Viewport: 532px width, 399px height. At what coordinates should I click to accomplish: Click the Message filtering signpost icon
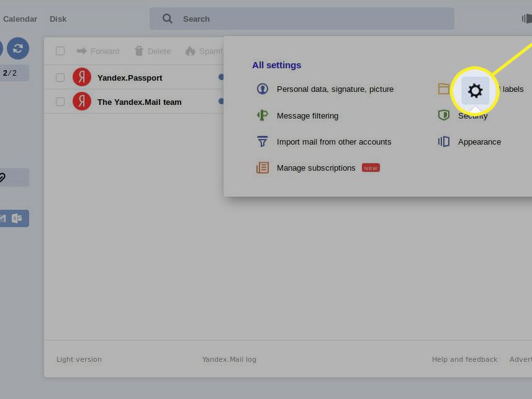(x=262, y=115)
